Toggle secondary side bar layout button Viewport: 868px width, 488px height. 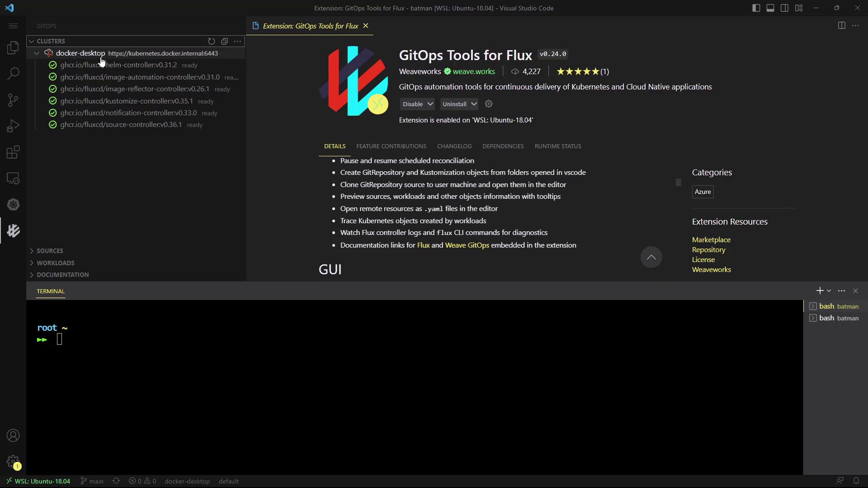tap(785, 8)
